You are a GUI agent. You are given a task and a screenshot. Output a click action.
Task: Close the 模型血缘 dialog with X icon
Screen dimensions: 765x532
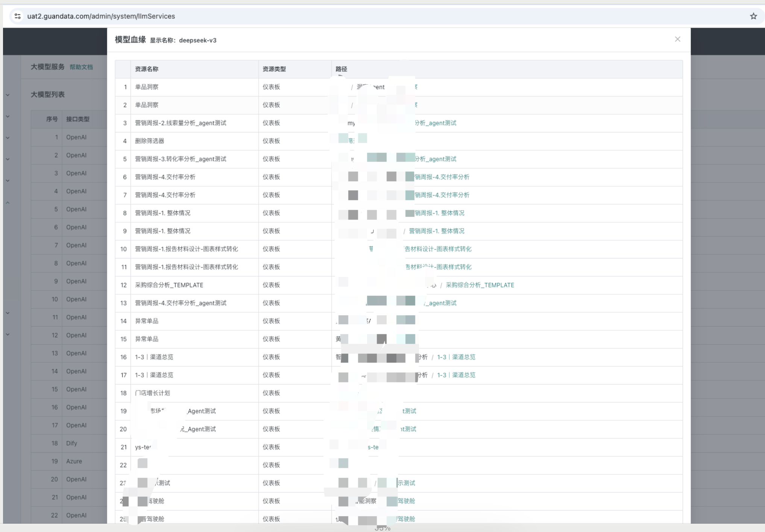click(677, 39)
